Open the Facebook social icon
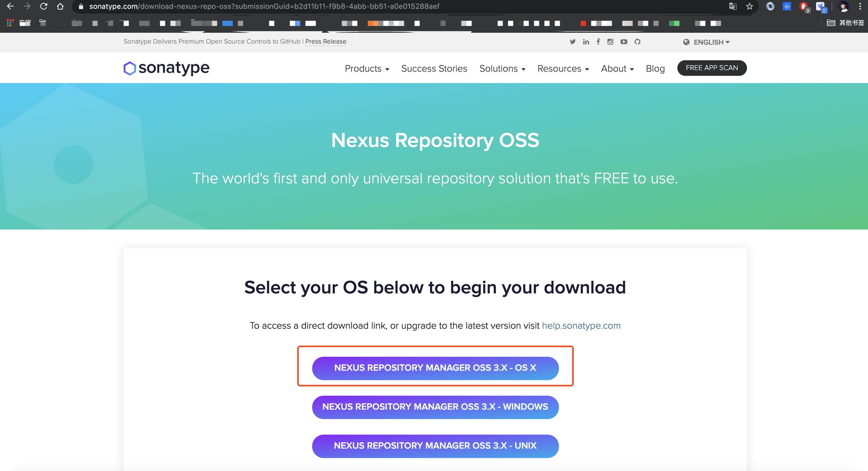This screenshot has width=868, height=471. point(598,41)
